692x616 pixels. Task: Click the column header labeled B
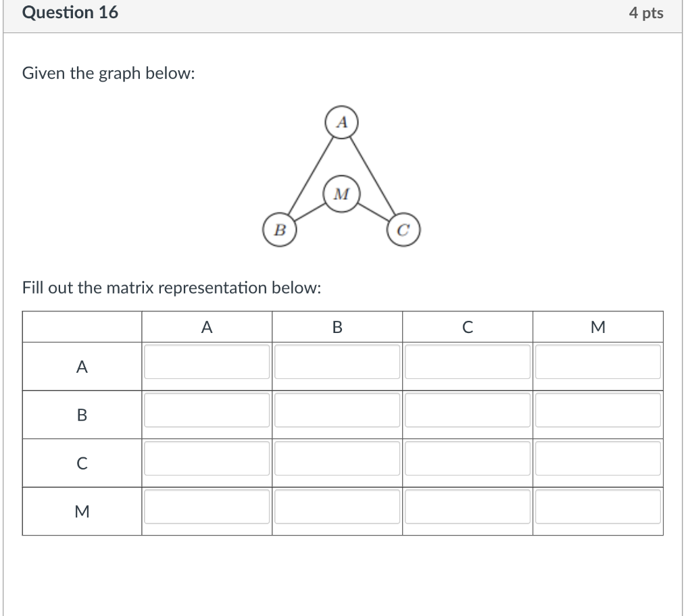tap(337, 326)
